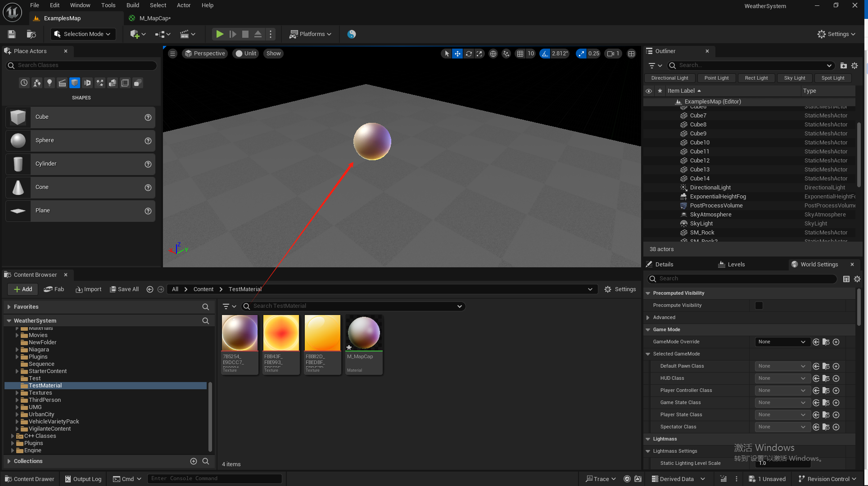This screenshot has height=486, width=868.
Task: Click the Search Classes input field
Action: click(x=86, y=65)
